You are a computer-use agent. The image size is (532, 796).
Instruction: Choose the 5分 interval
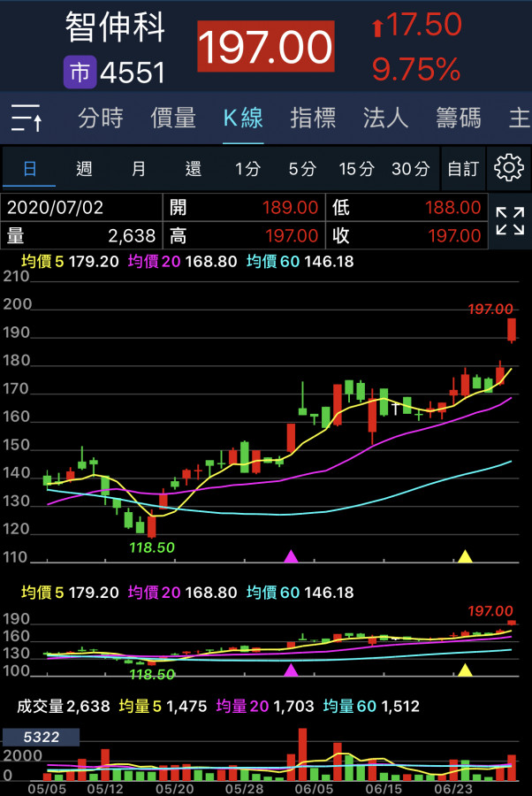click(301, 168)
